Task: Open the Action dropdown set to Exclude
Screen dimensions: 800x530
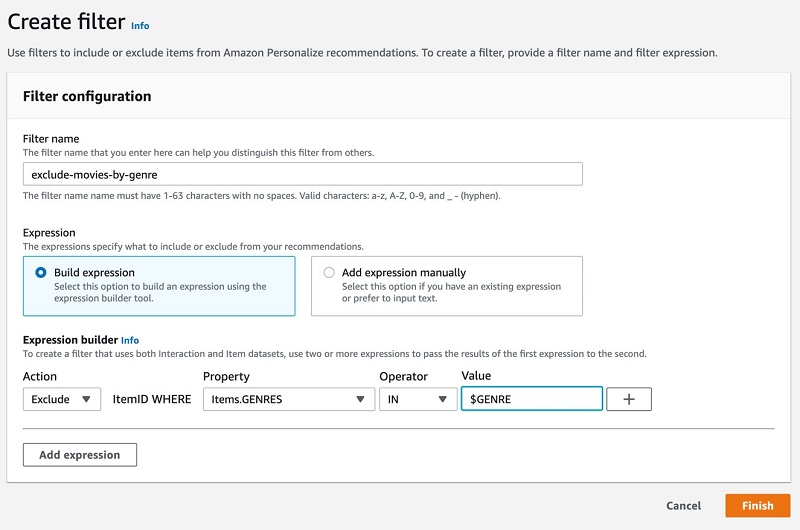Action: 62,399
